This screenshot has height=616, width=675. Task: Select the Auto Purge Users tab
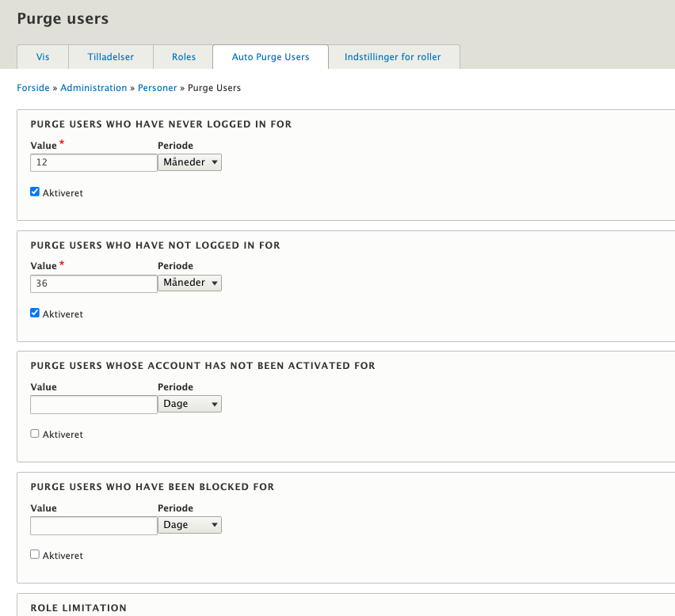(270, 57)
